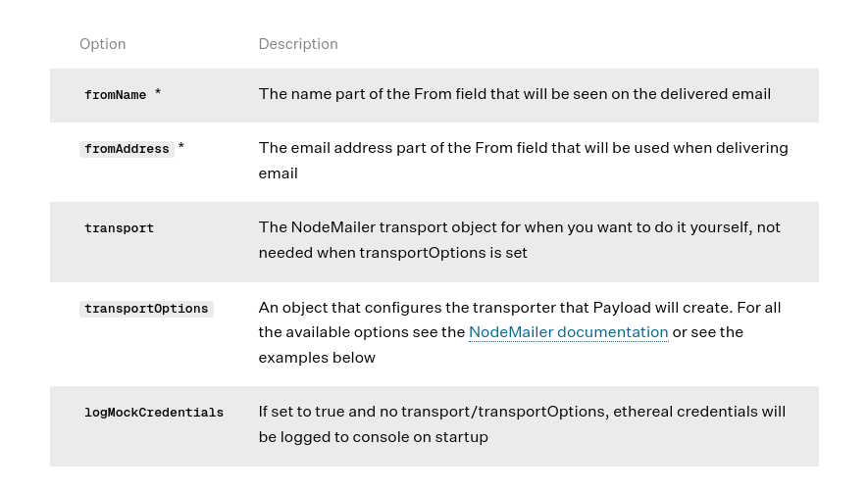The width and height of the screenshot is (868, 493).
Task: Click the 'examples below' text
Action: point(317,358)
